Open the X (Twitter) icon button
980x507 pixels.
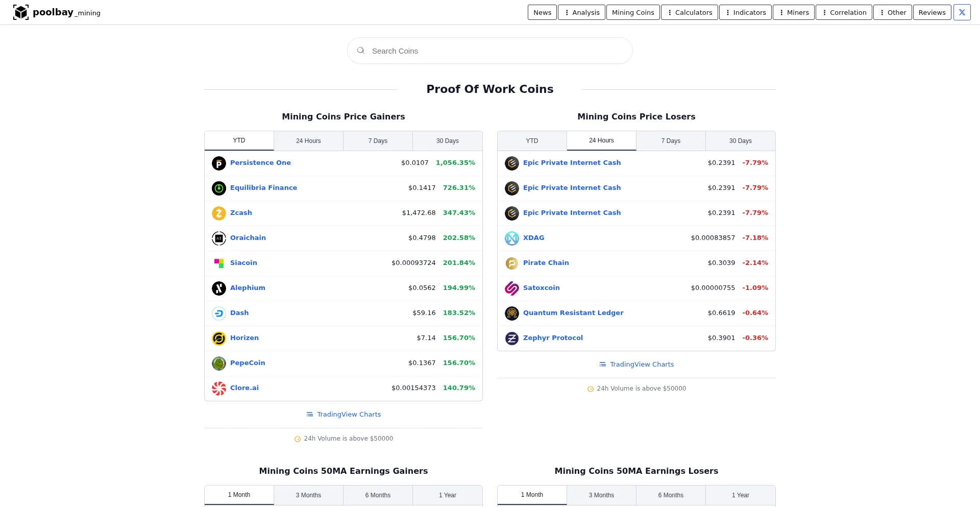coord(962,12)
